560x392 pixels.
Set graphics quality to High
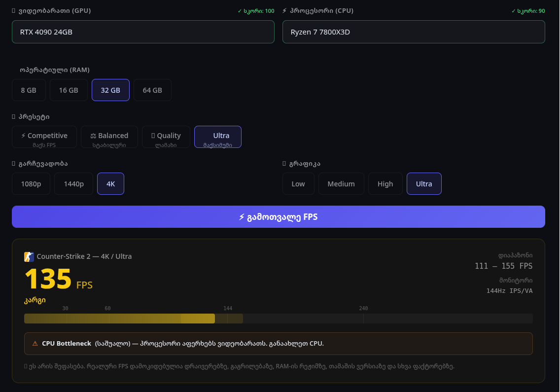(x=385, y=184)
